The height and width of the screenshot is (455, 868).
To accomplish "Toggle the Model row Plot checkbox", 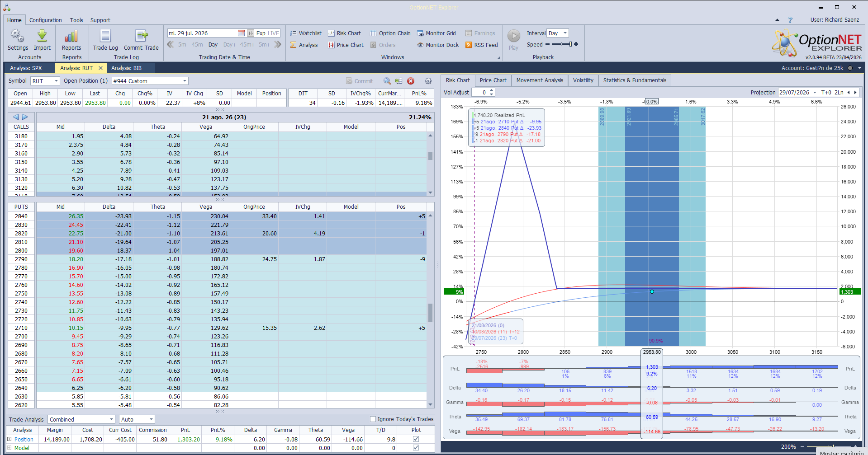I will (416, 448).
